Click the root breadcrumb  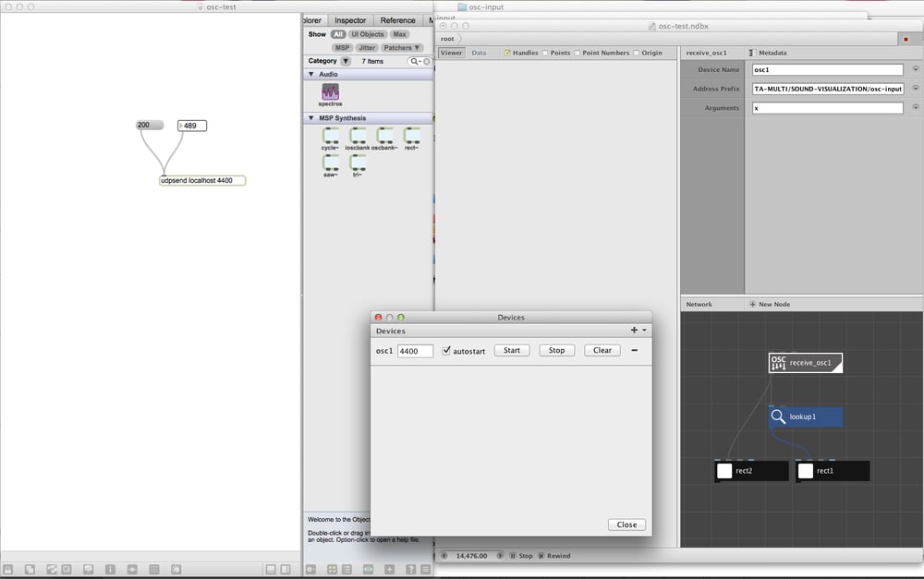[447, 39]
